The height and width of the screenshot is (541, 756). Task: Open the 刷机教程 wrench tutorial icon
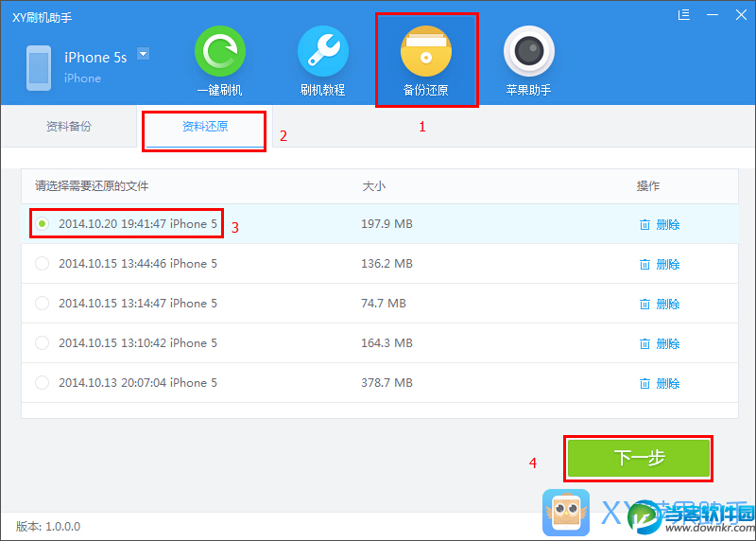point(323,51)
